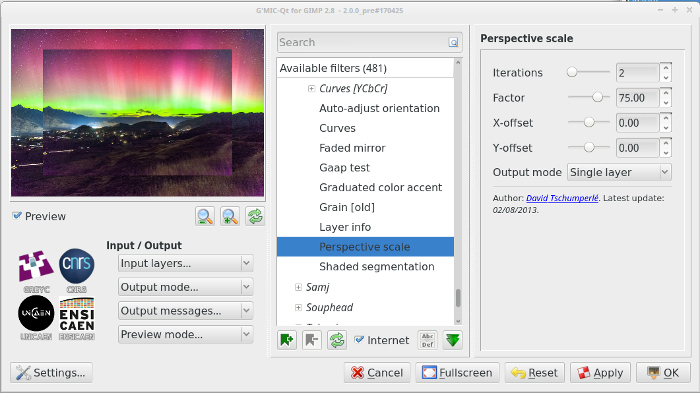Click the Fullscreen button

click(x=458, y=372)
